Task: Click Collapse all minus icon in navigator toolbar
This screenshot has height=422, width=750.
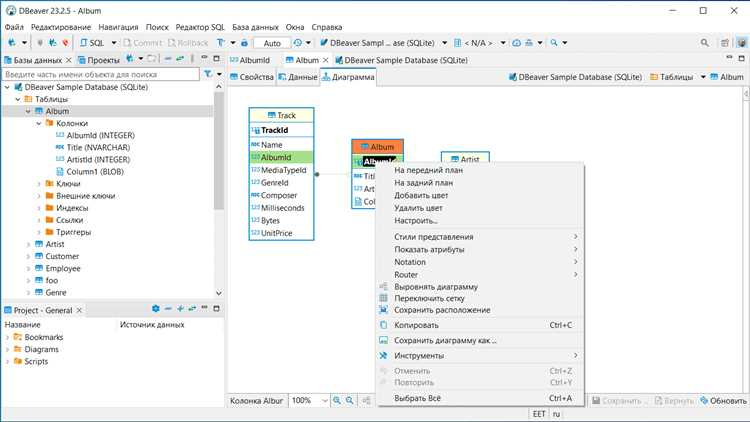Action: (168, 59)
